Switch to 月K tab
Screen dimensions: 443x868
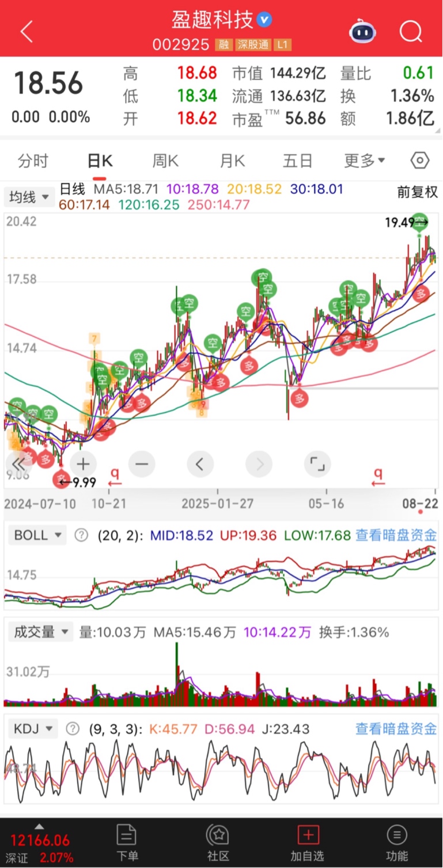232,161
